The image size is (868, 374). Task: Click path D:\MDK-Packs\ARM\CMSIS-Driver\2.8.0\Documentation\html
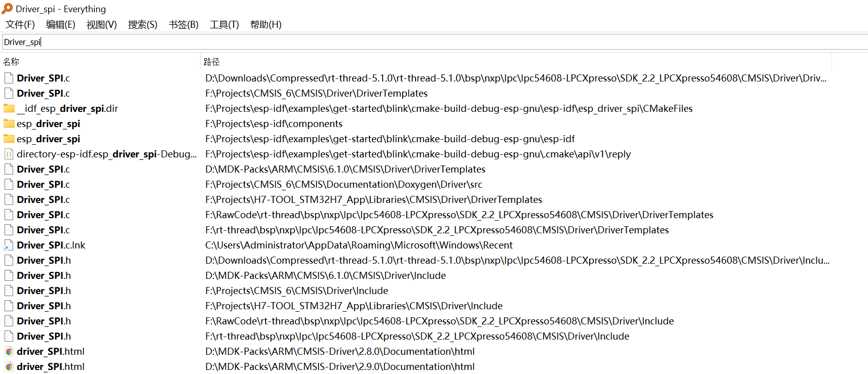(339, 351)
